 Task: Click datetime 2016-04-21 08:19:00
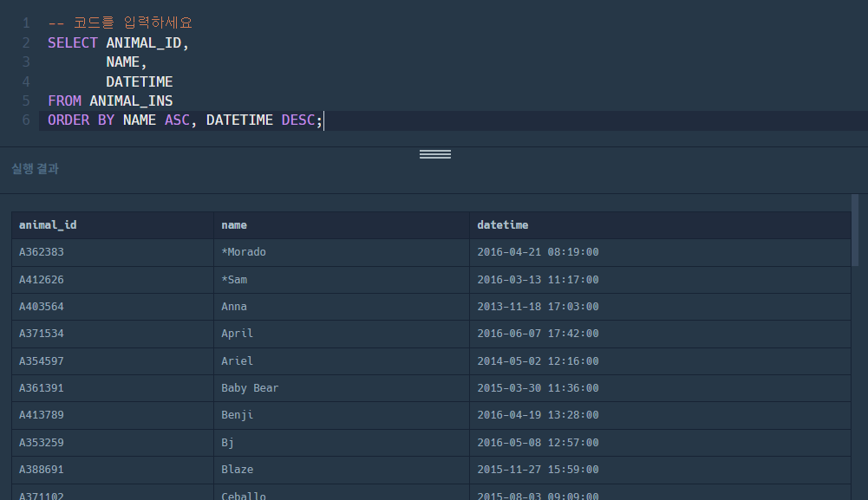click(x=661, y=252)
